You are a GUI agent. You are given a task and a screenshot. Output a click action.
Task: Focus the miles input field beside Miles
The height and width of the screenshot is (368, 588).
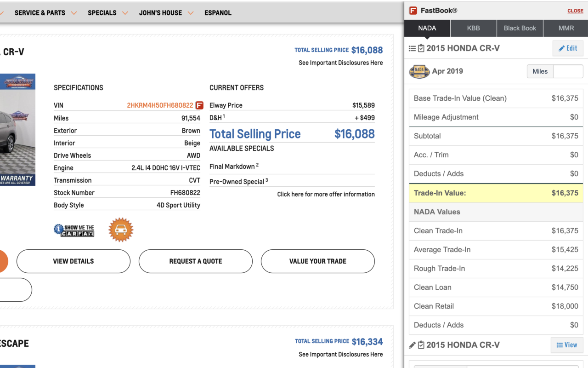568,71
